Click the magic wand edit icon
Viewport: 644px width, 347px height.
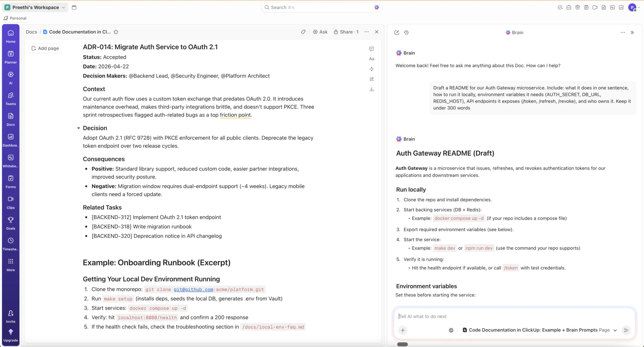point(372,79)
